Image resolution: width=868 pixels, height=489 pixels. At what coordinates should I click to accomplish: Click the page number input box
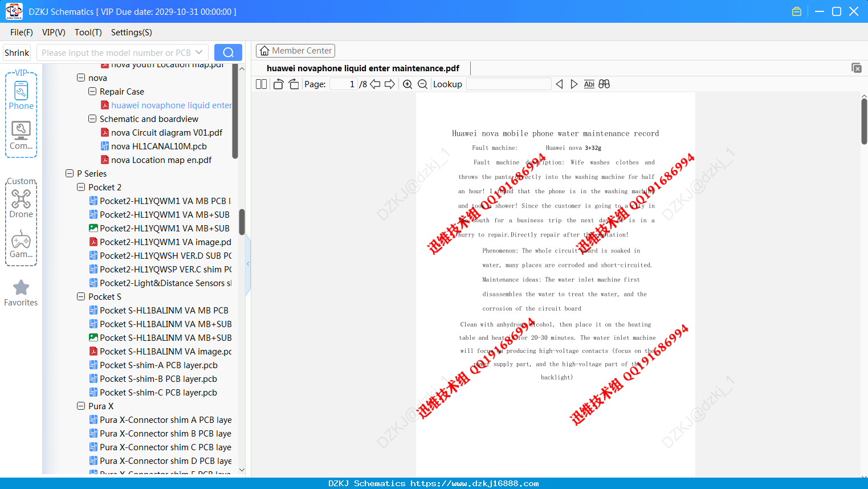344,84
